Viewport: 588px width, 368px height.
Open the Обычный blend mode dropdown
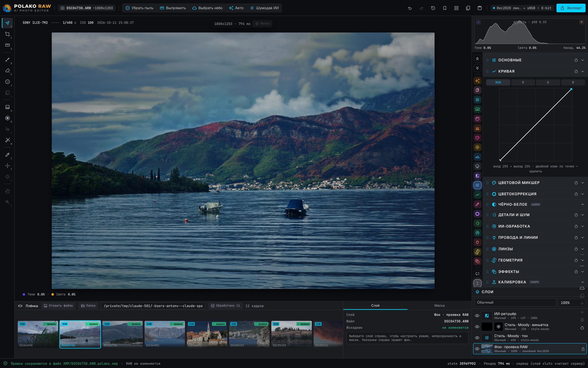[515, 302]
